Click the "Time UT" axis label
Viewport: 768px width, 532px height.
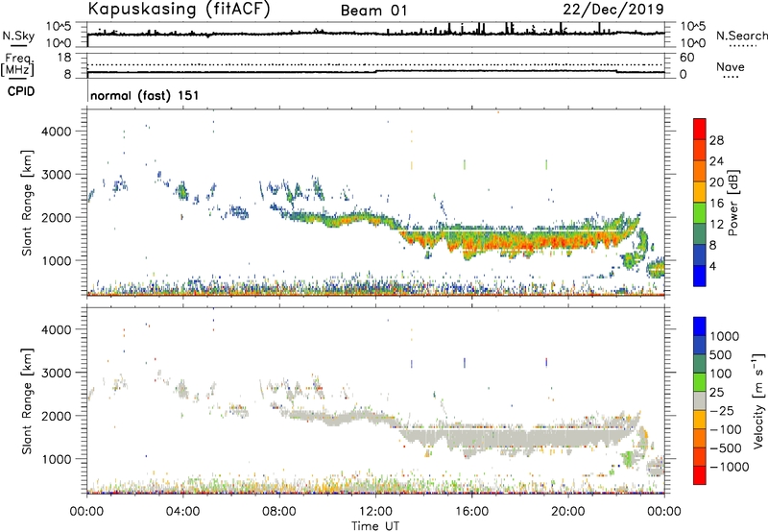(x=375, y=526)
